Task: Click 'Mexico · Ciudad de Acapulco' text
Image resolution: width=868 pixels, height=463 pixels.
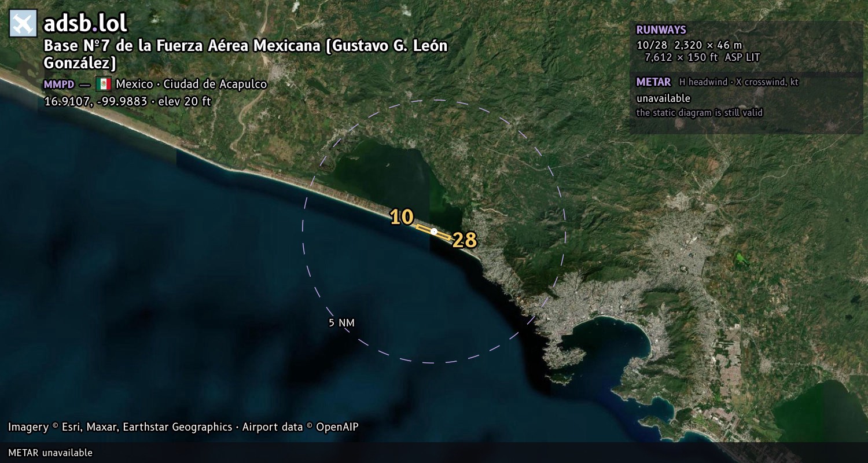Action: tap(191, 84)
